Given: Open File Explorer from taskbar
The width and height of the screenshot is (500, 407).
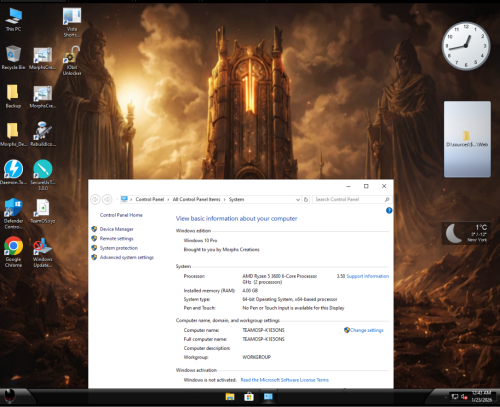Looking at the screenshot, I should pos(230,397).
